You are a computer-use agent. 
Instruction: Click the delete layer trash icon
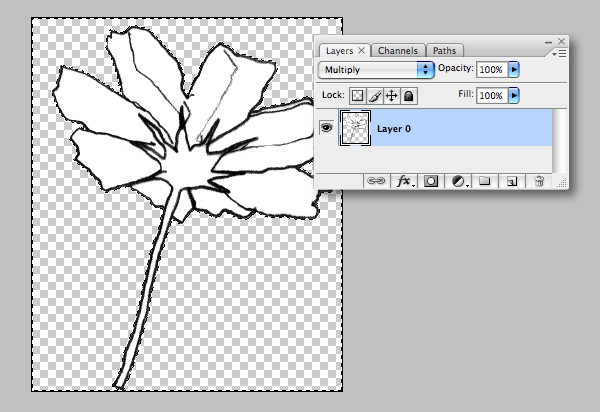coord(538,181)
